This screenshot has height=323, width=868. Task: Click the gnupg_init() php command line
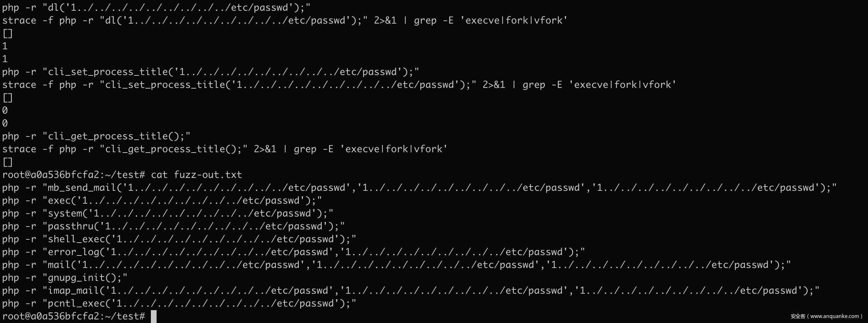[x=65, y=278]
